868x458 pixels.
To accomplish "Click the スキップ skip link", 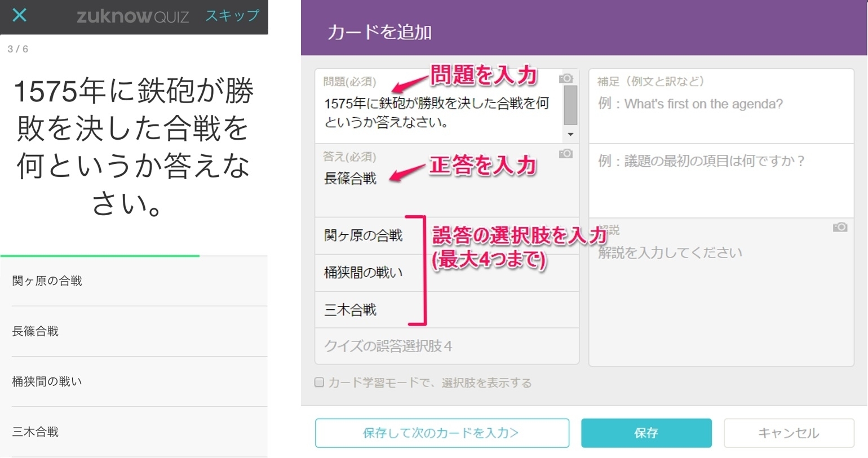I will click(x=232, y=15).
